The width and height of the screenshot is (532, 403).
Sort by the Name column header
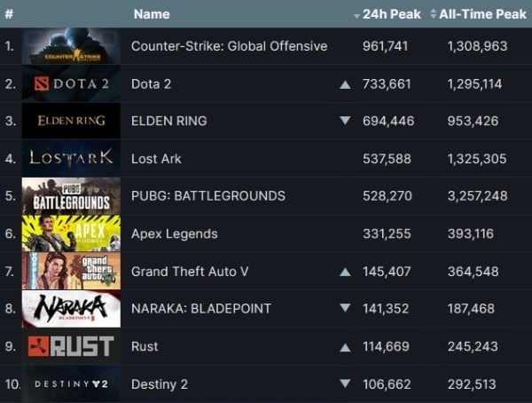151,14
